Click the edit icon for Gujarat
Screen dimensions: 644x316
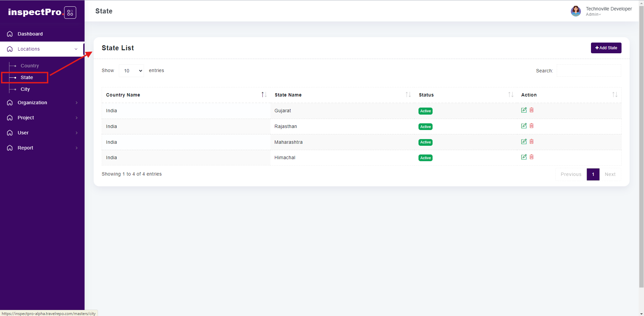click(524, 110)
